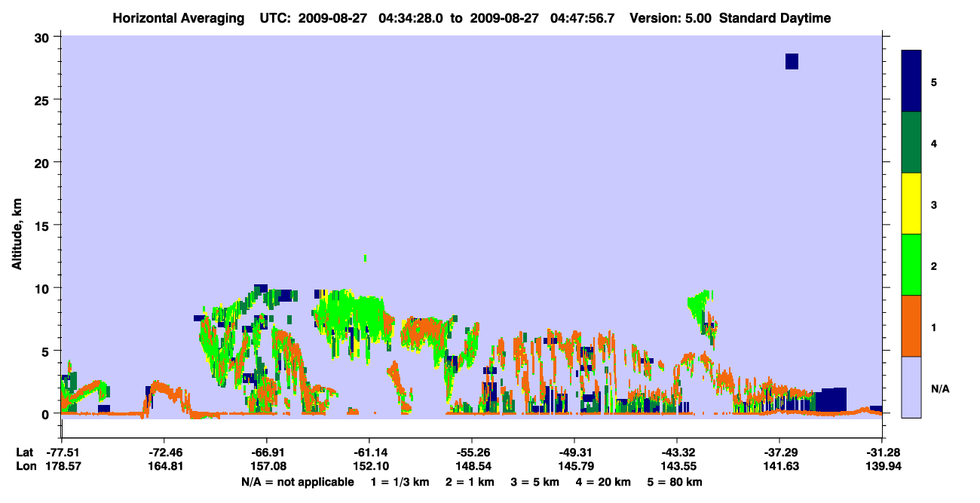Click the latitude value -31.28
980x503 pixels.
(882, 452)
